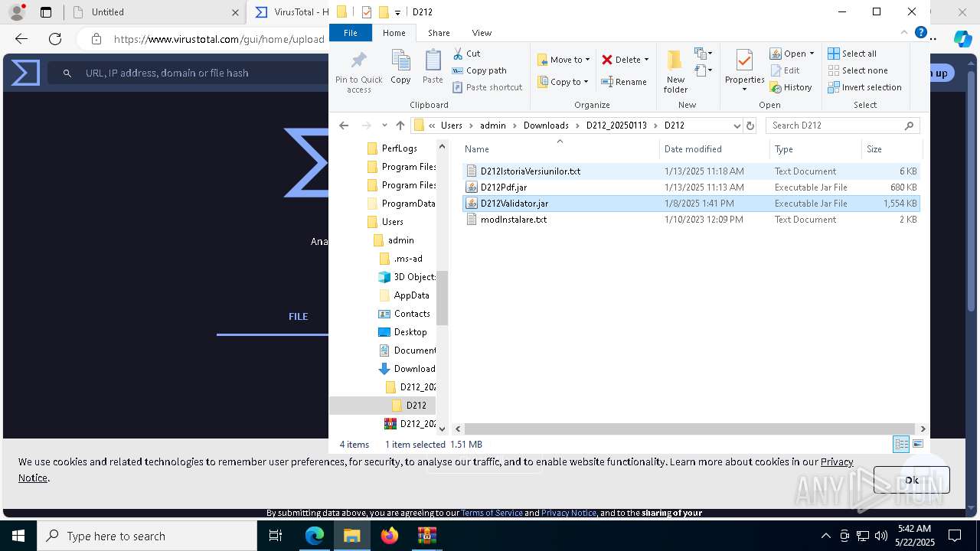This screenshot has height=551, width=980.
Task: Click the Delete red X icon
Action: point(607,60)
